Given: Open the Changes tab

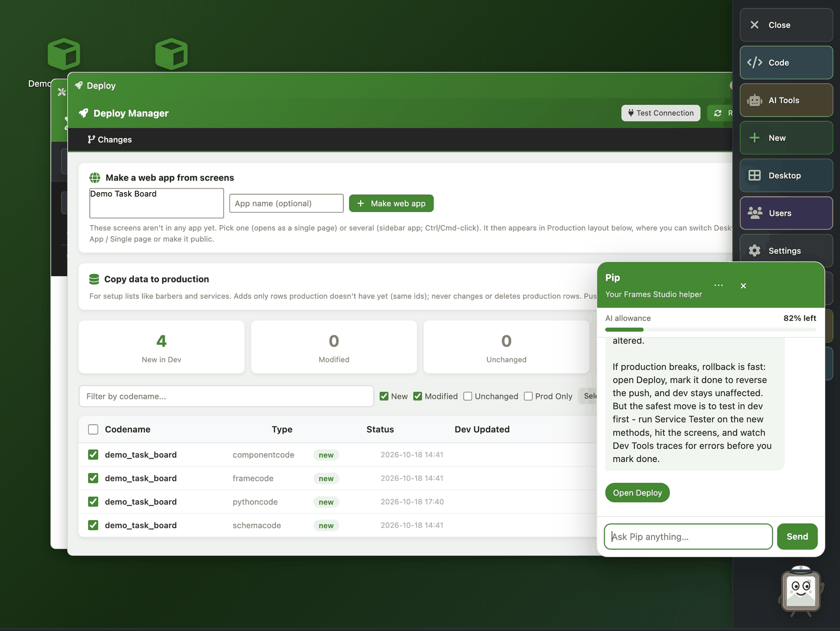Looking at the screenshot, I should coord(110,140).
